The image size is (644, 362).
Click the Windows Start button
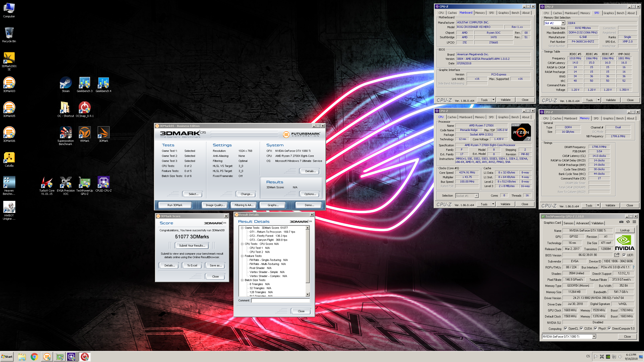point(7,357)
